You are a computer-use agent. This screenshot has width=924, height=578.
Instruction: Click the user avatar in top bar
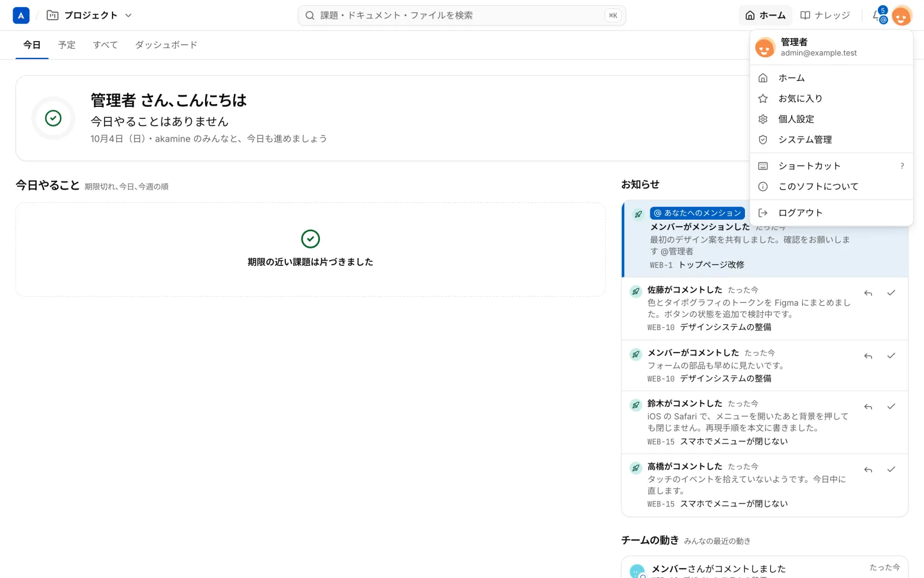[901, 16]
